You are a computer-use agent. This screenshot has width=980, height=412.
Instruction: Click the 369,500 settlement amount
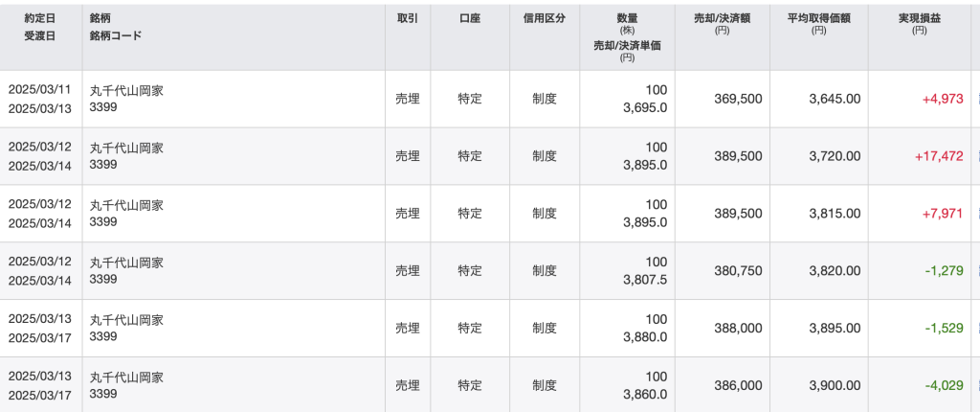click(738, 99)
